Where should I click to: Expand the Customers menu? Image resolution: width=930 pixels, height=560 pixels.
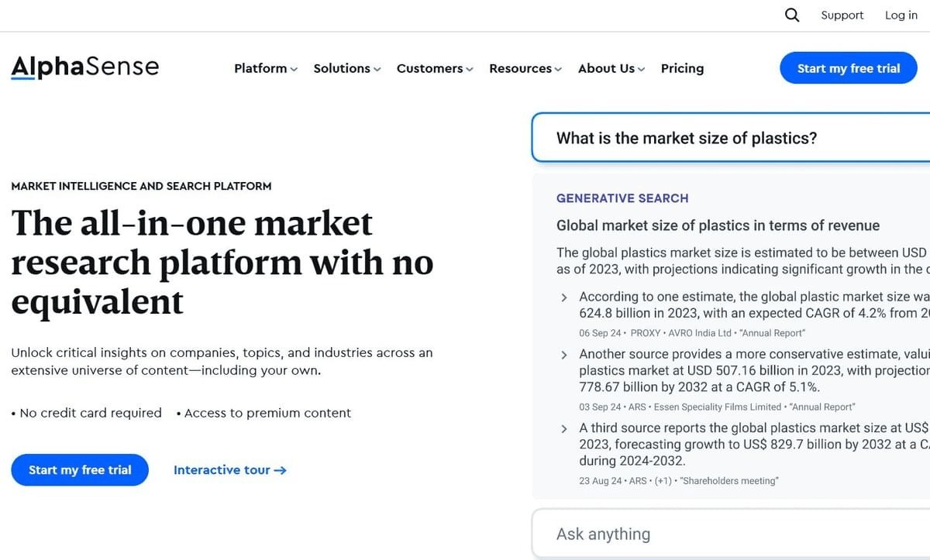(x=435, y=68)
